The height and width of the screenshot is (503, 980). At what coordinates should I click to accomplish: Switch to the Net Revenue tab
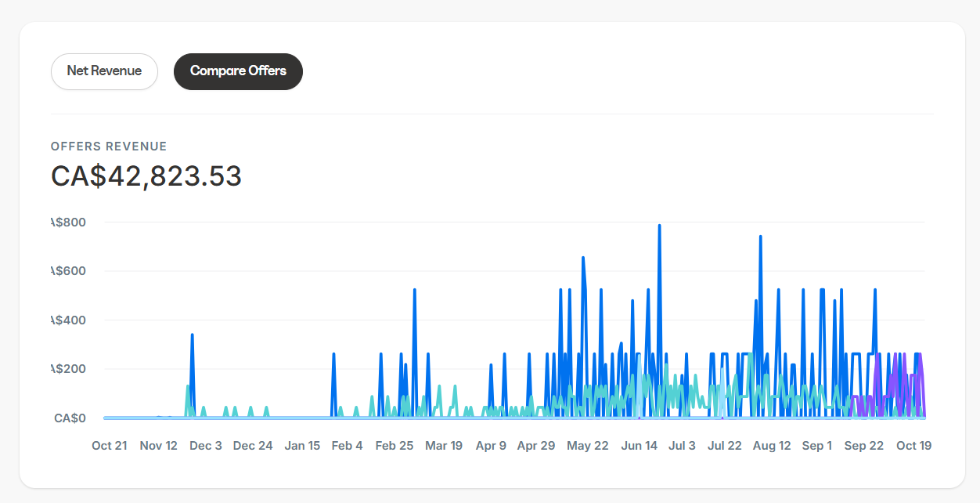[x=104, y=71]
